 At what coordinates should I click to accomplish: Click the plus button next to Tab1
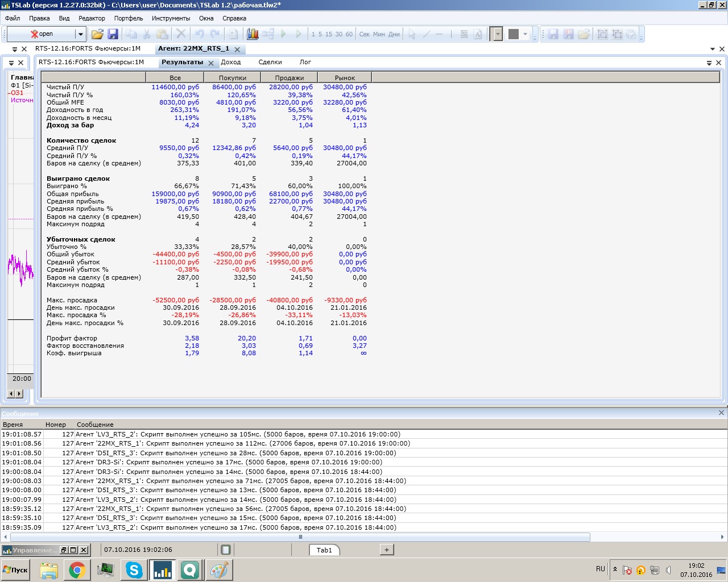click(387, 550)
